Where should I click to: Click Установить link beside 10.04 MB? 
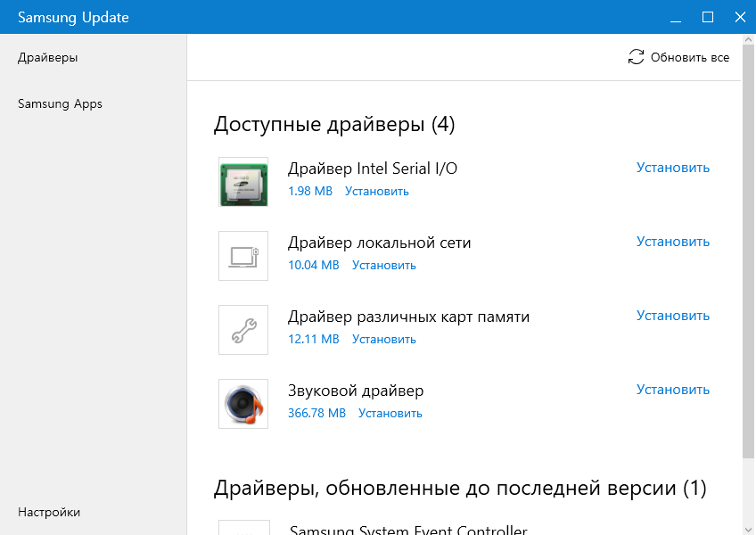tap(383, 265)
